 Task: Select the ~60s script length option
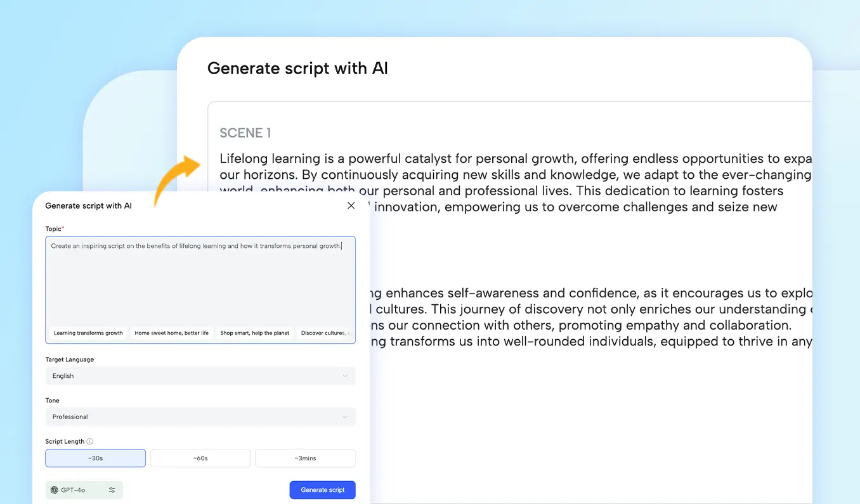point(200,458)
